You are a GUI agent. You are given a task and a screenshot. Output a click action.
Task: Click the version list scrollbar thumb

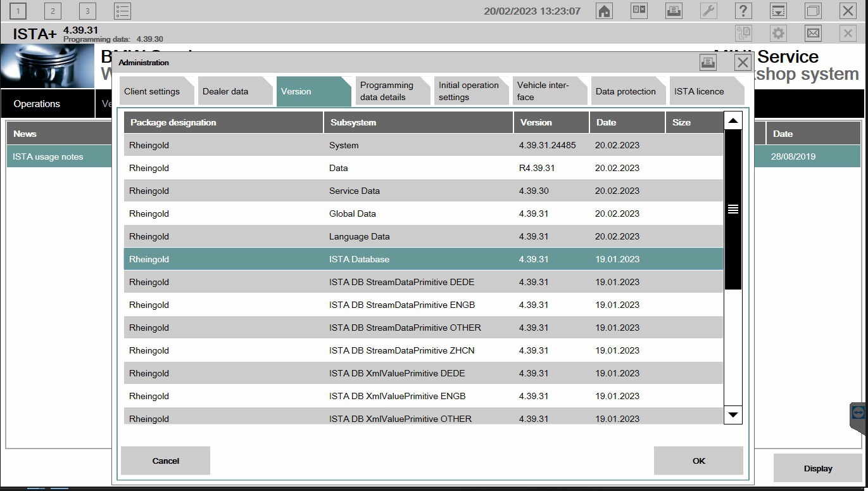click(733, 209)
